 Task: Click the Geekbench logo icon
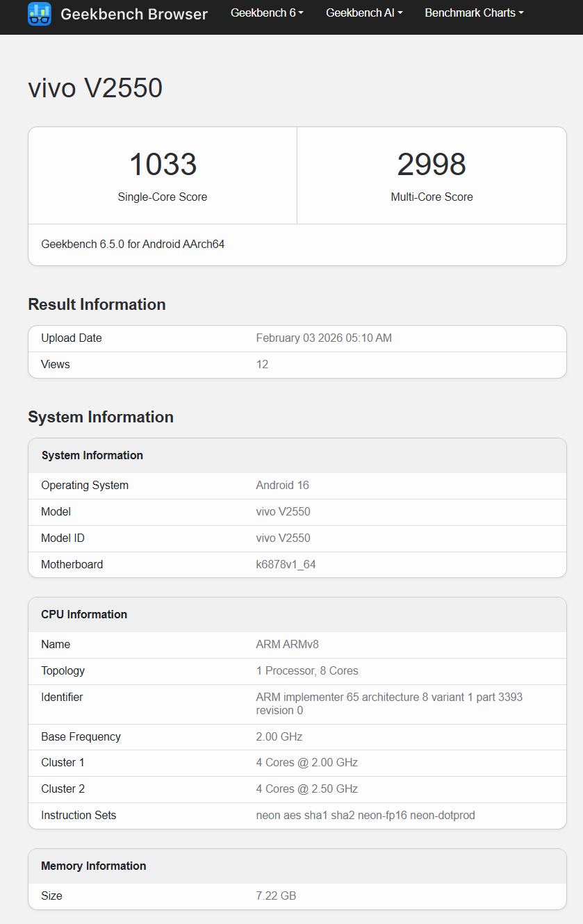pos(40,14)
